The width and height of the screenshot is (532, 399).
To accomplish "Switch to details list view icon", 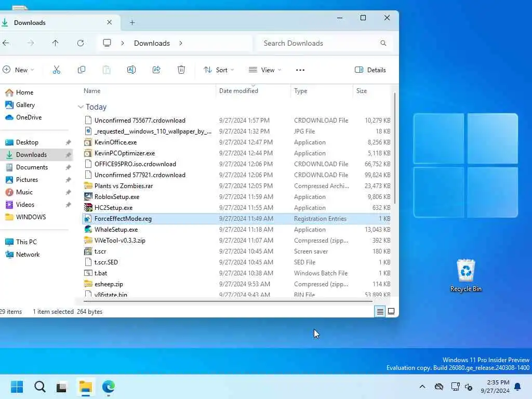I will (380, 312).
